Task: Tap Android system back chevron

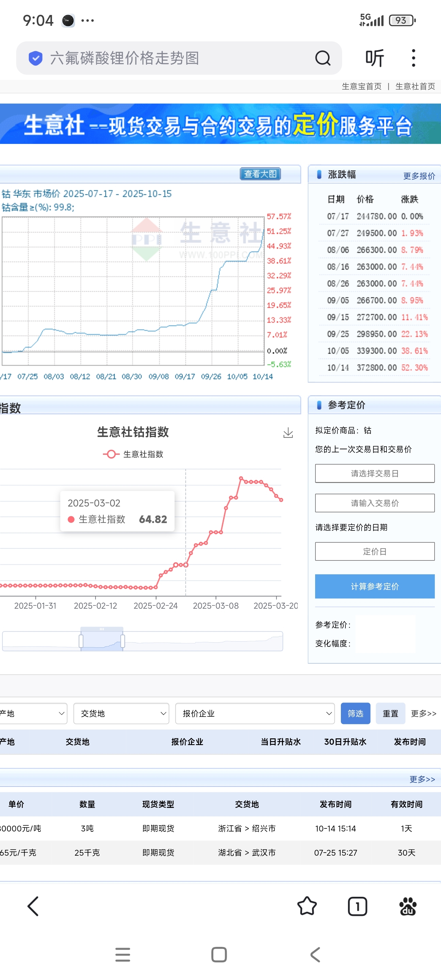Action: 315,955
